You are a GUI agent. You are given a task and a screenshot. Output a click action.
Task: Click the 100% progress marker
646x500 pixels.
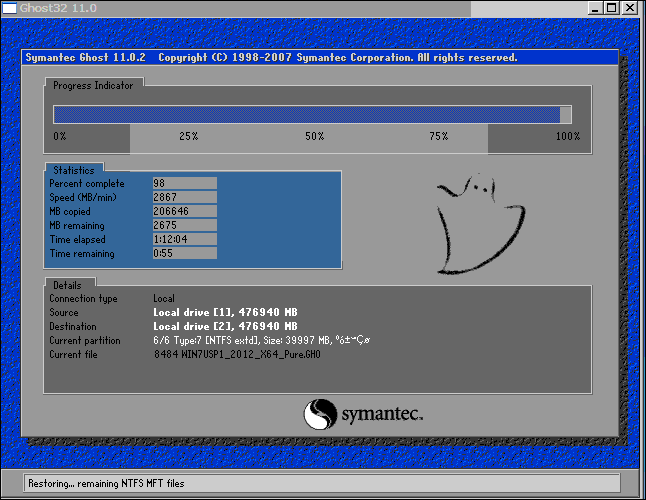coord(568,136)
